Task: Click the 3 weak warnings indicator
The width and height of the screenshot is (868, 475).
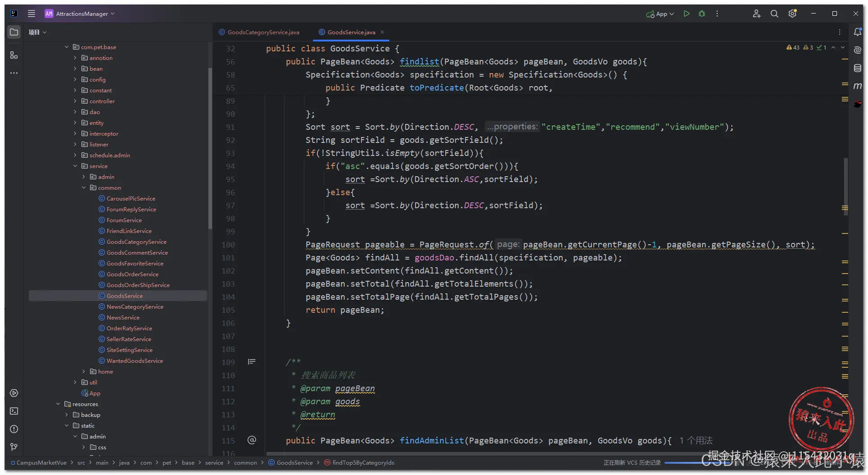Action: (808, 47)
